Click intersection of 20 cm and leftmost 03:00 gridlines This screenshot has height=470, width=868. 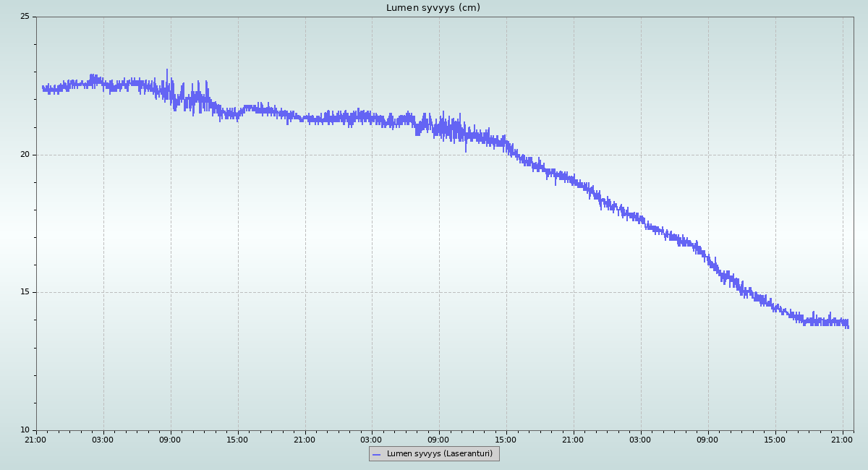coord(103,155)
